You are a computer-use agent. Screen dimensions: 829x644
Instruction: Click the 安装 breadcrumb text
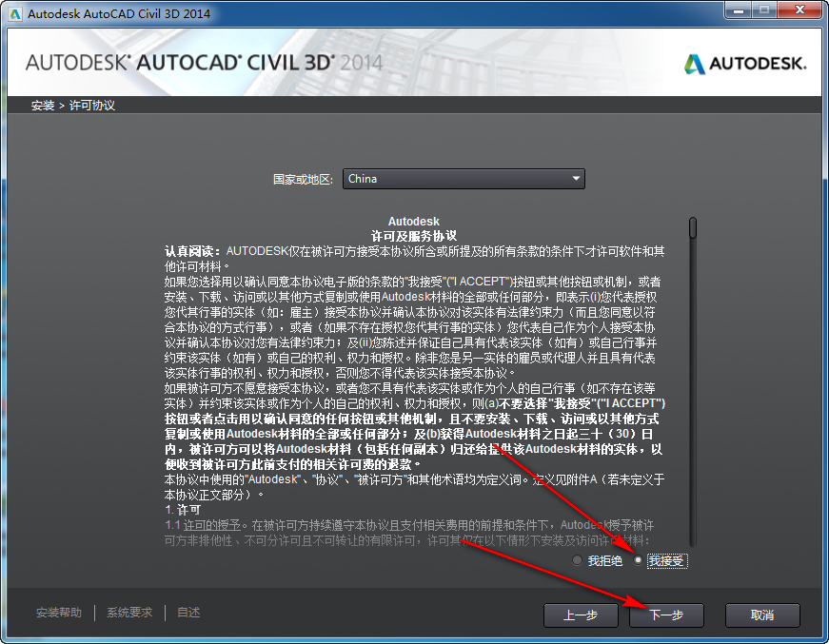(43, 106)
